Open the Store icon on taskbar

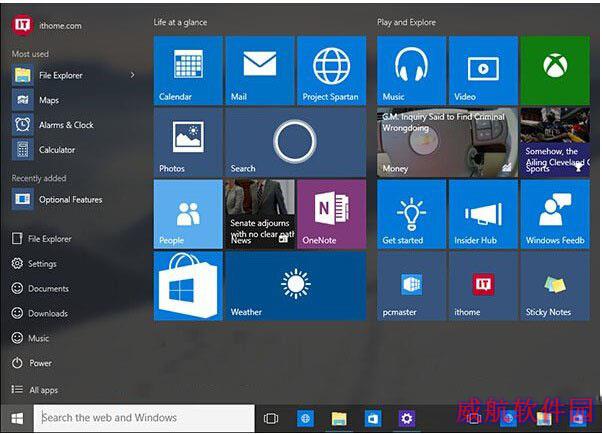pyautogui.click(x=373, y=418)
